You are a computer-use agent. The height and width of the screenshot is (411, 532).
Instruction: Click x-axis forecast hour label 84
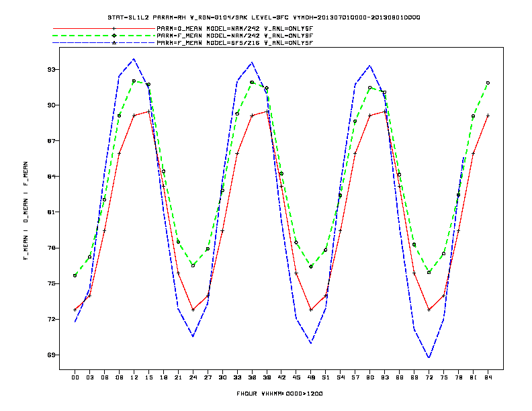click(x=488, y=377)
